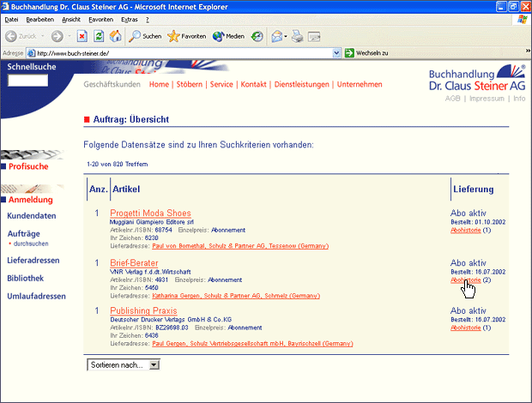Open the Ansicht menu
This screenshot has width=532, height=403.
(71, 20)
